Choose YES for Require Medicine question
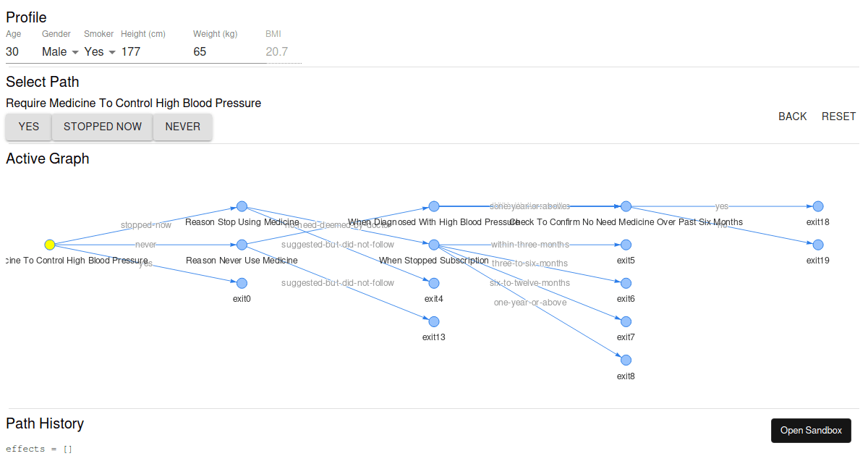The image size is (868, 456). pyautogui.click(x=27, y=127)
